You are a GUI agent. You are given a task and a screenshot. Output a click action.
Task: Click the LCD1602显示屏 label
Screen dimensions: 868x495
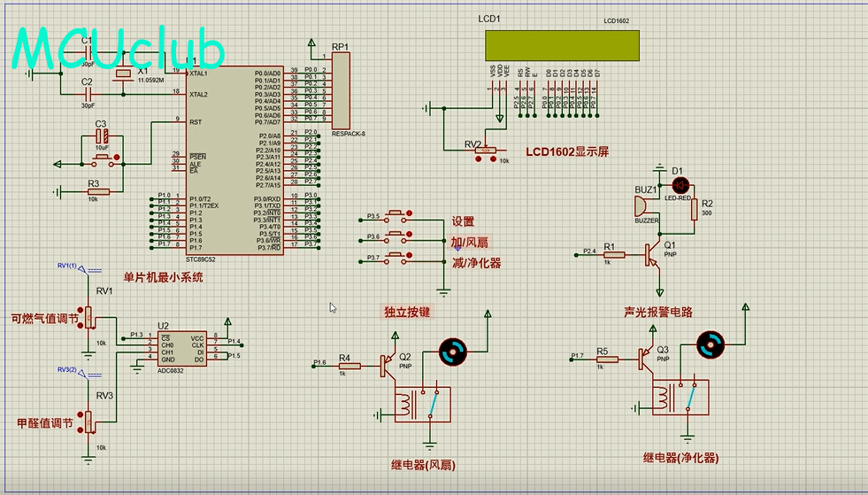coord(567,152)
